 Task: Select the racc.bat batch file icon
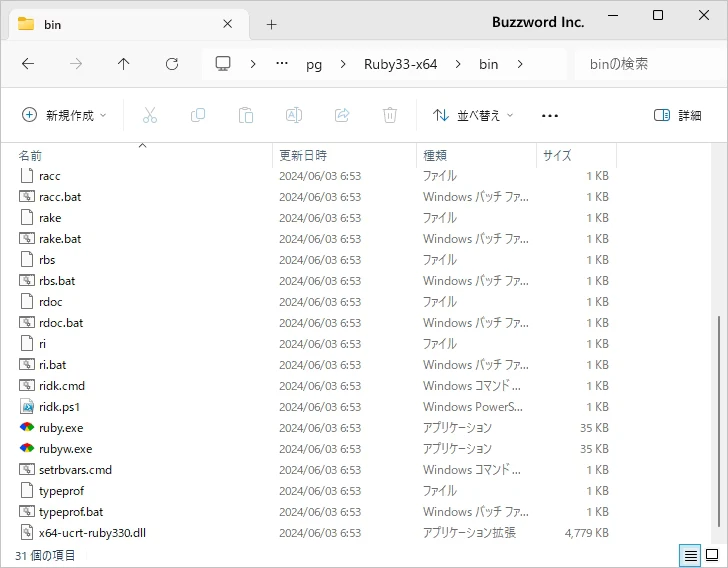[27, 196]
